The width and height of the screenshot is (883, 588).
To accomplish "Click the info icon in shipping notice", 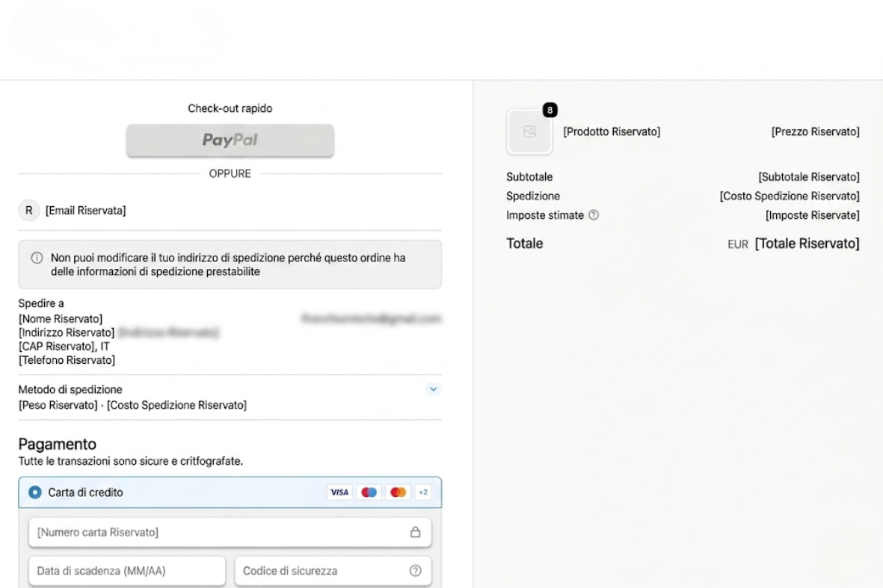I will (36, 258).
